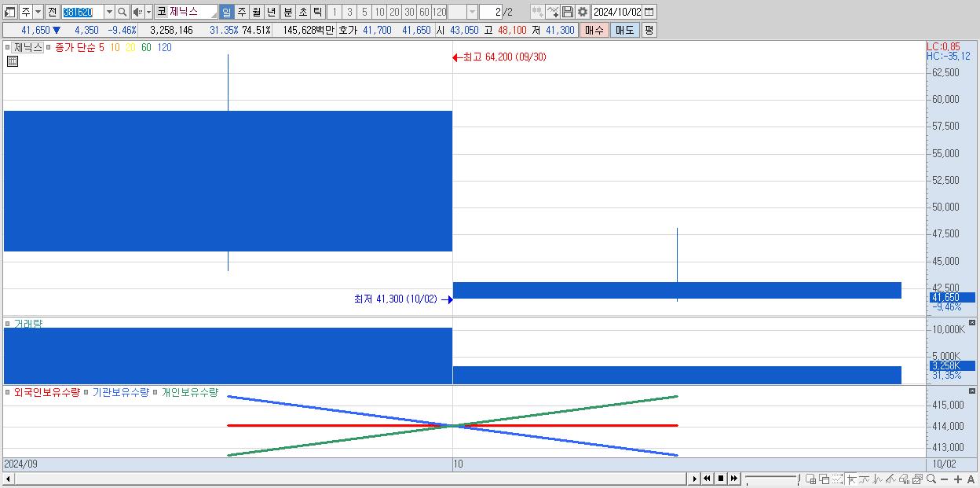Click the 개인보유수량 legend label

189,392
